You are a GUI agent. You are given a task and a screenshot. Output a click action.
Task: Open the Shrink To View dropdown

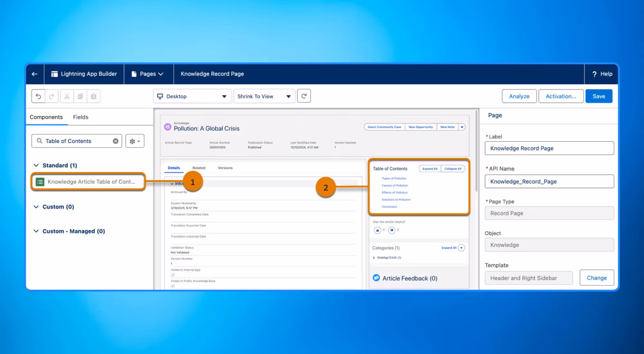tap(264, 96)
